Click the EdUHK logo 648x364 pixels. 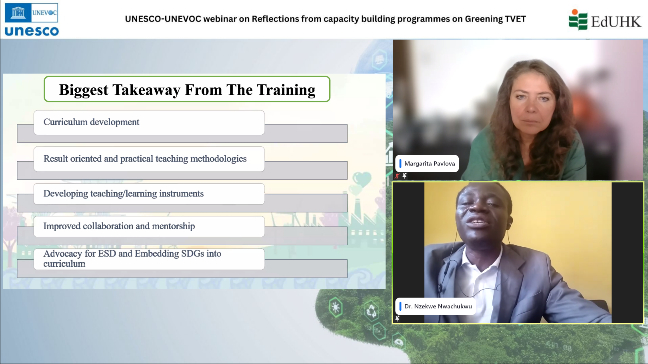(604, 20)
